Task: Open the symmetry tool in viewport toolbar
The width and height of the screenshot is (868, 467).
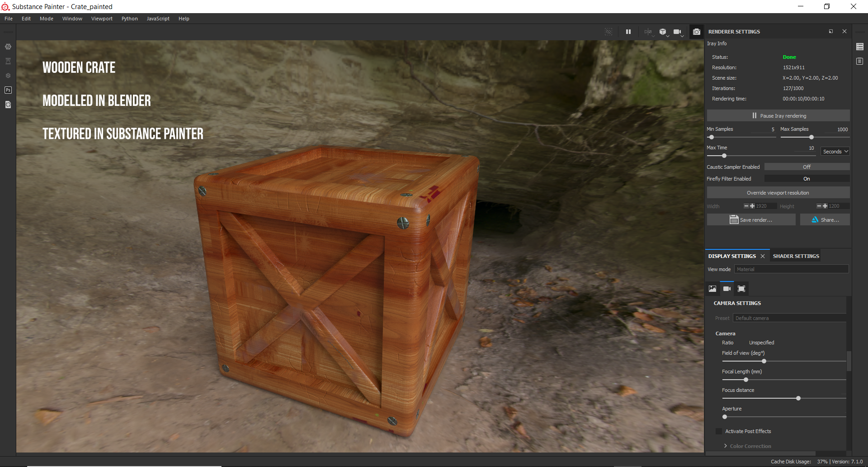Action: pos(649,32)
